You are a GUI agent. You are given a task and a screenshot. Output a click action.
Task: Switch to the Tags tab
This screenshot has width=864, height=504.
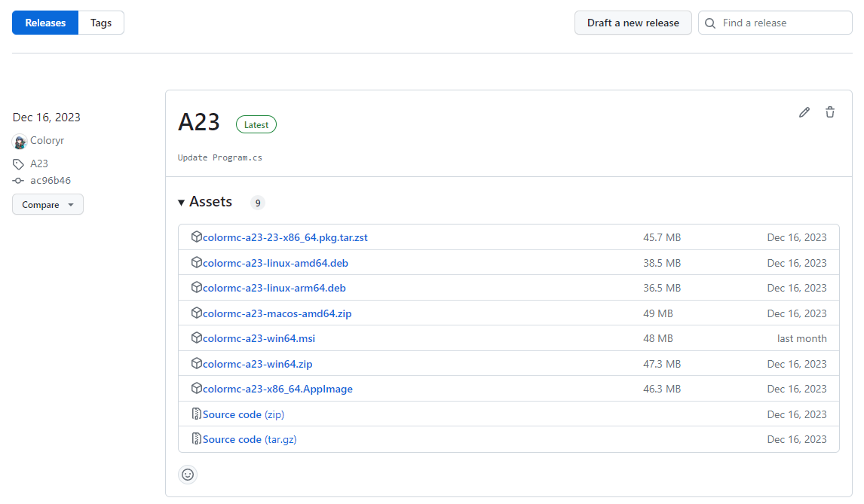click(x=101, y=23)
